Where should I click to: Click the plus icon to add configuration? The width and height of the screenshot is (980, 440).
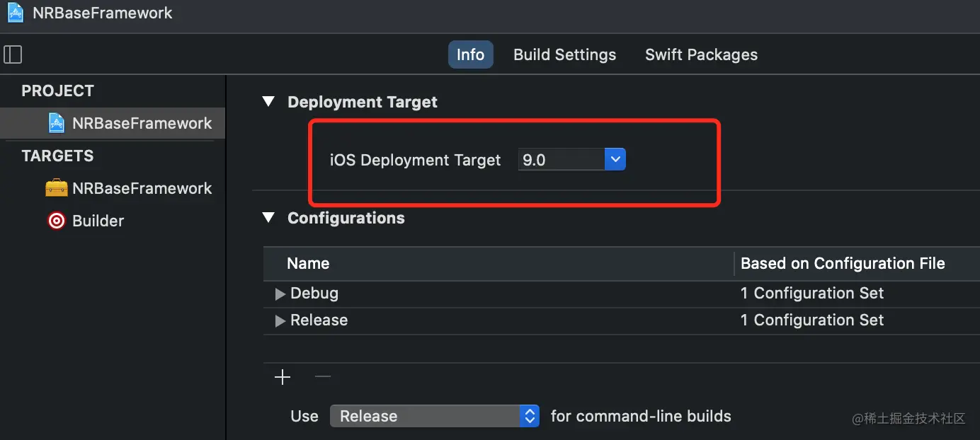tap(283, 377)
